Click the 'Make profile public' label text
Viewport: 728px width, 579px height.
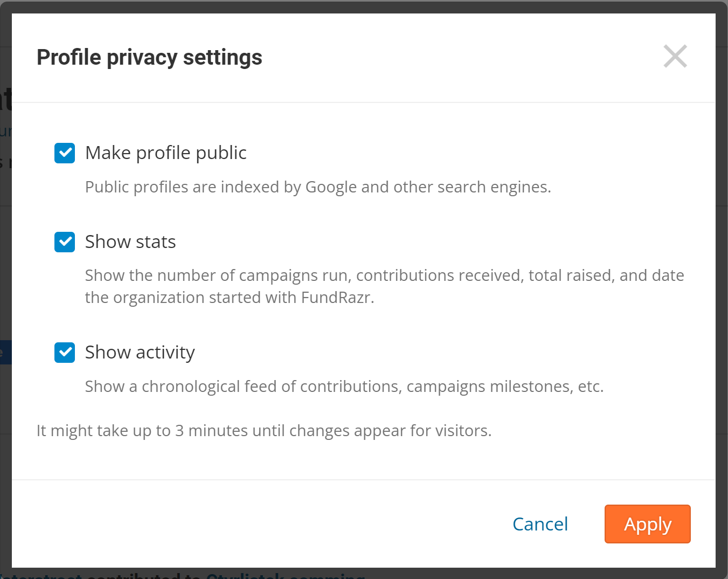pyautogui.click(x=166, y=153)
